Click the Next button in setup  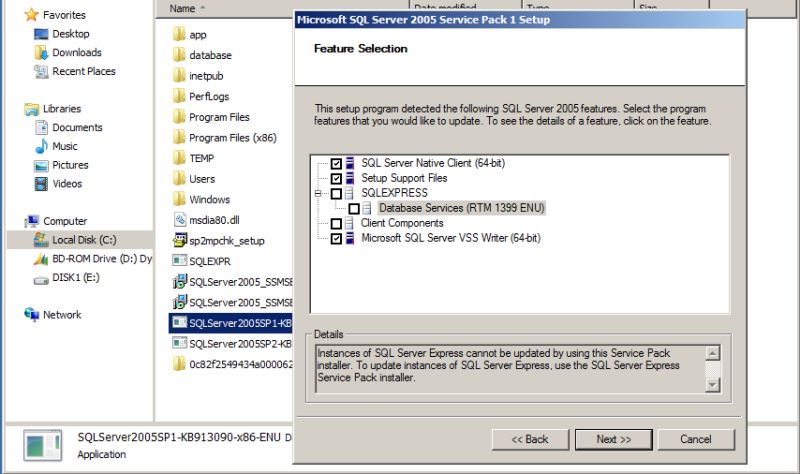[x=614, y=439]
